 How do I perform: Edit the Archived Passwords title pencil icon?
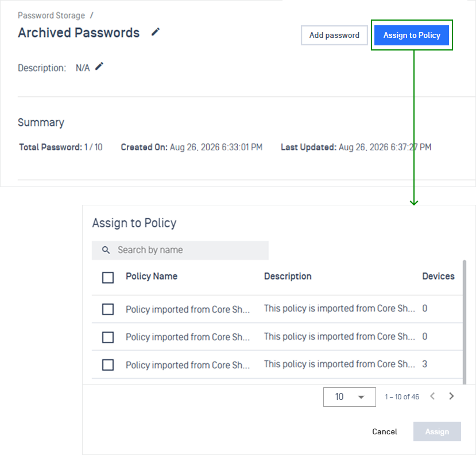click(156, 32)
